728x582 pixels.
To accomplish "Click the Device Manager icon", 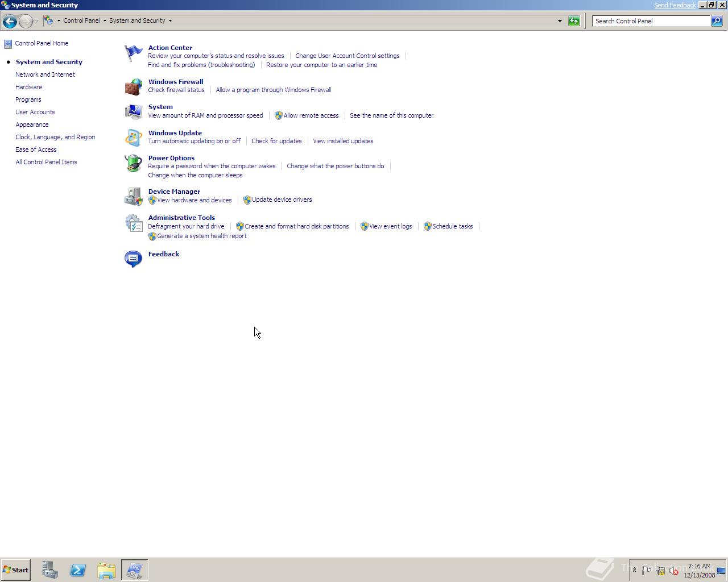I will click(x=133, y=197).
